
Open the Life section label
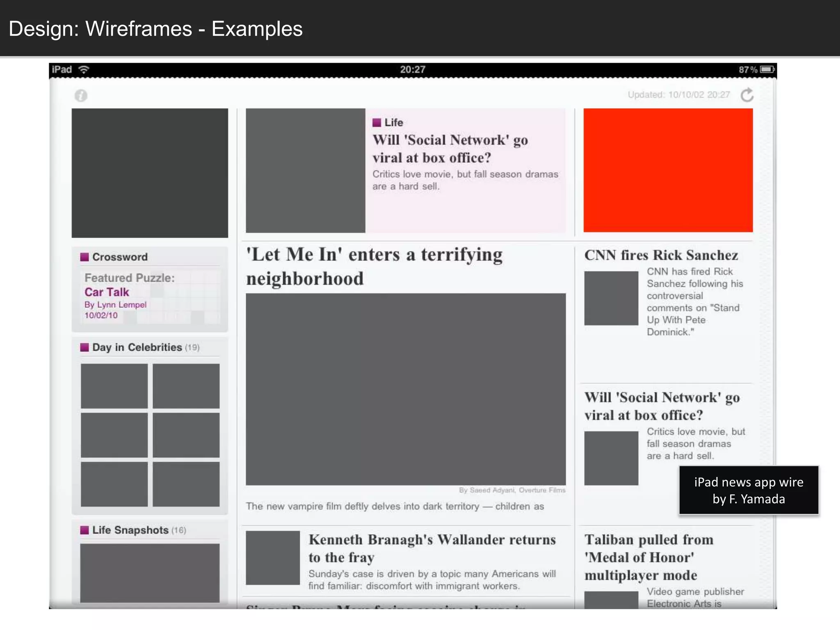(x=388, y=123)
